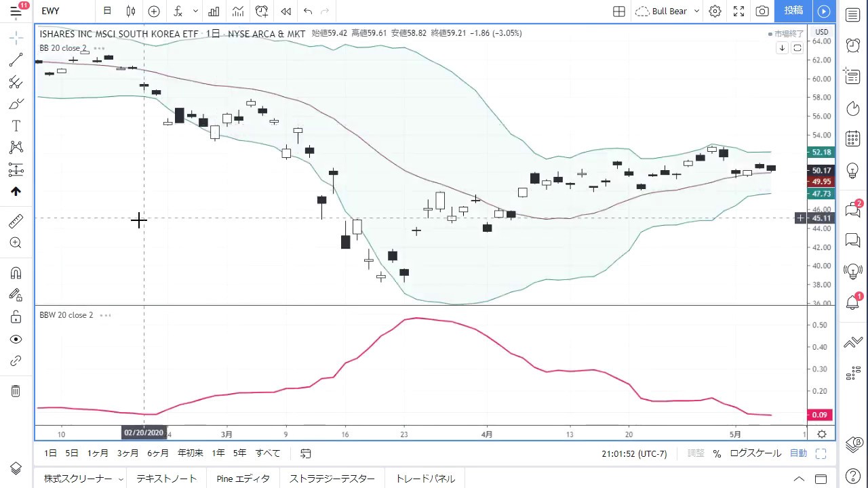Select the pattern drawing tool
This screenshot has height=488, width=868.
[16, 148]
